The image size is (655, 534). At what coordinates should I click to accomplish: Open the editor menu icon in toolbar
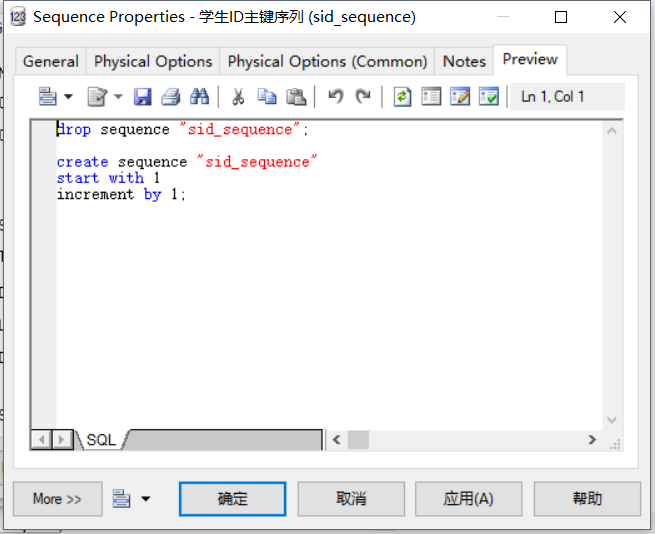coord(47,97)
